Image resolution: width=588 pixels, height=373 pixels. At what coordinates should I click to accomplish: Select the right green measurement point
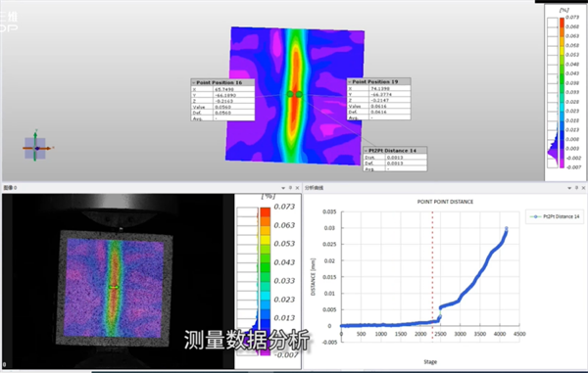coord(299,94)
